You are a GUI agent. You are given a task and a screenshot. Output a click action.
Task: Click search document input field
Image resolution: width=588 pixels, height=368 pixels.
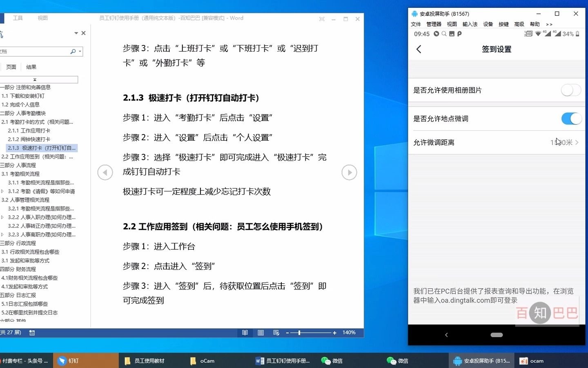coord(35,52)
